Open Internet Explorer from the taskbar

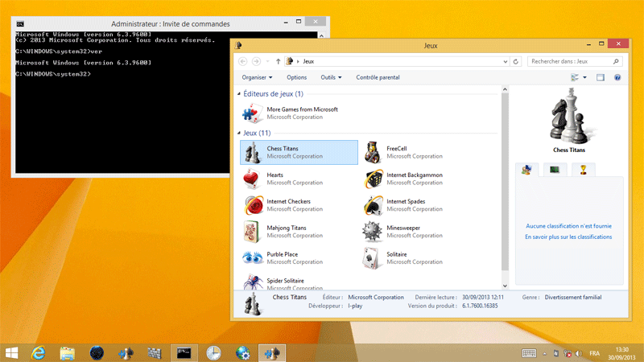[x=38, y=352]
